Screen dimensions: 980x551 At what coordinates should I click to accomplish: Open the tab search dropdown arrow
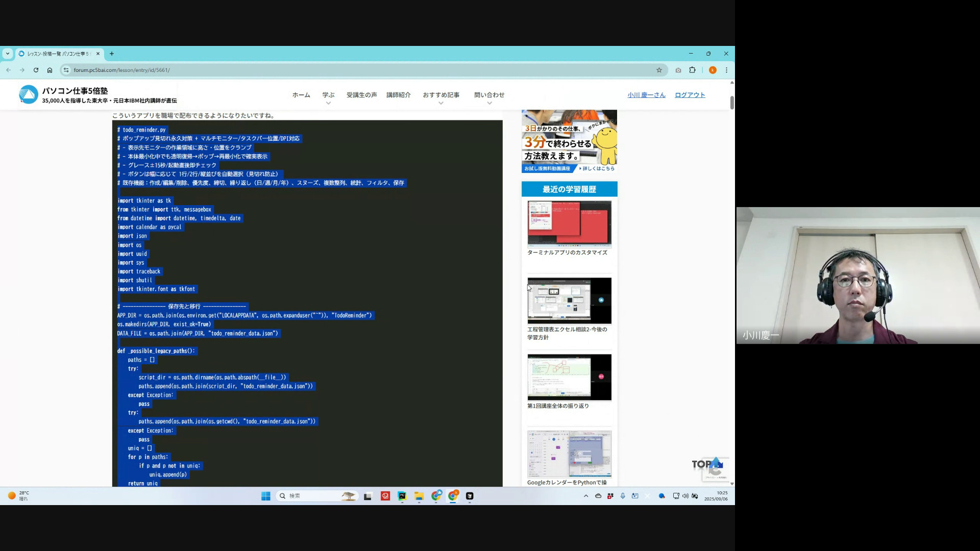tap(7, 54)
